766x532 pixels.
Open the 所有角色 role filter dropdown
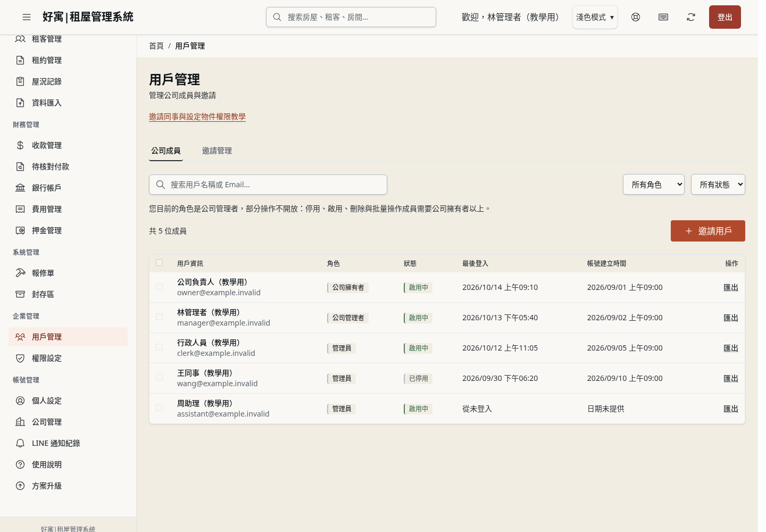[654, 185]
